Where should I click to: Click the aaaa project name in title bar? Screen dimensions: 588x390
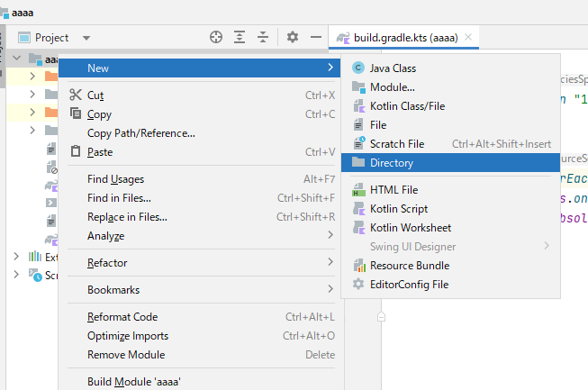click(x=23, y=13)
